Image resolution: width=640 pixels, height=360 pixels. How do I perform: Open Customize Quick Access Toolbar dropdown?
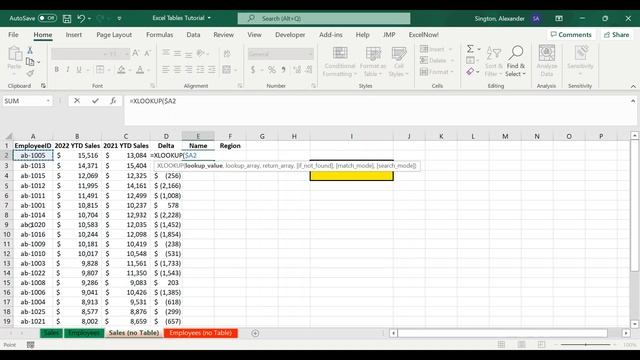tap(119, 18)
